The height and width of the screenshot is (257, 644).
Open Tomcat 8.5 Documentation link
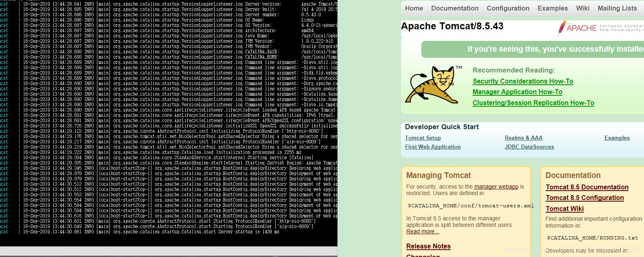tap(587, 187)
